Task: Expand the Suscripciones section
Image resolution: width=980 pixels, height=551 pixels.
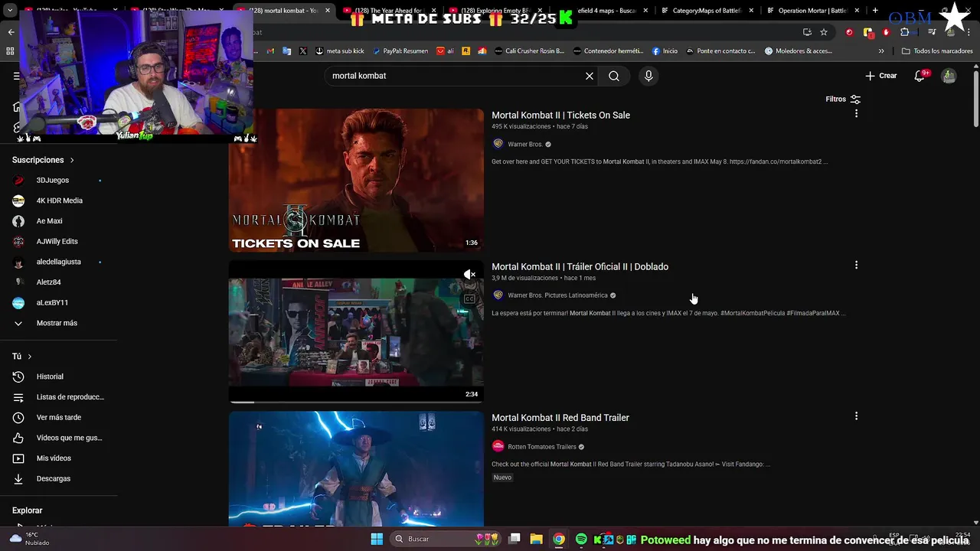Action: point(43,160)
